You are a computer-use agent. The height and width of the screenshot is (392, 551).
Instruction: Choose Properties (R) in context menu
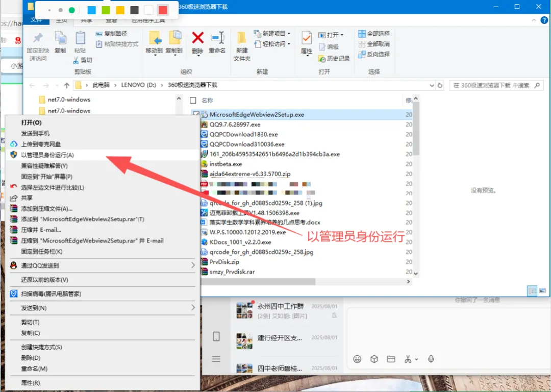(102, 383)
